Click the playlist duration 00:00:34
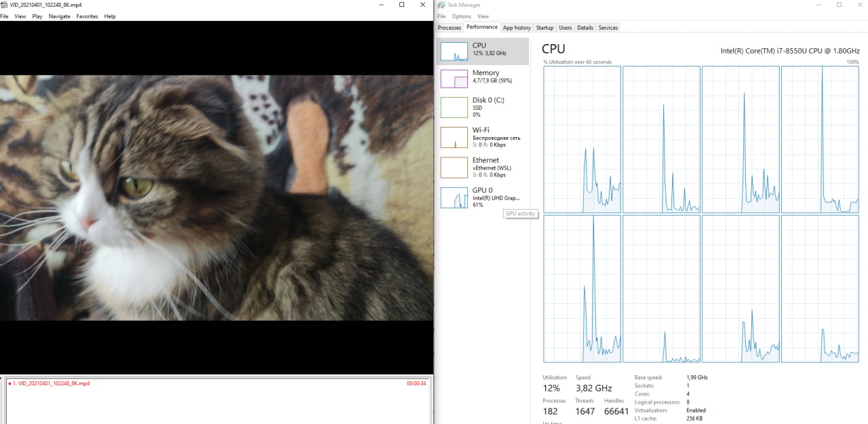This screenshot has height=424, width=868. click(416, 383)
